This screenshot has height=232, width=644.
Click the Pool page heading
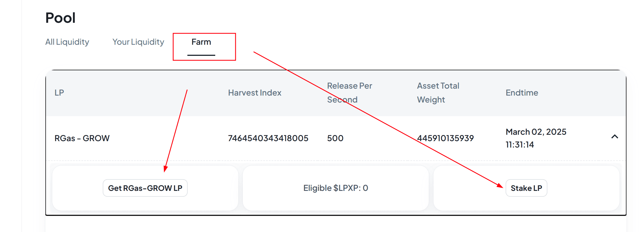pos(60,18)
